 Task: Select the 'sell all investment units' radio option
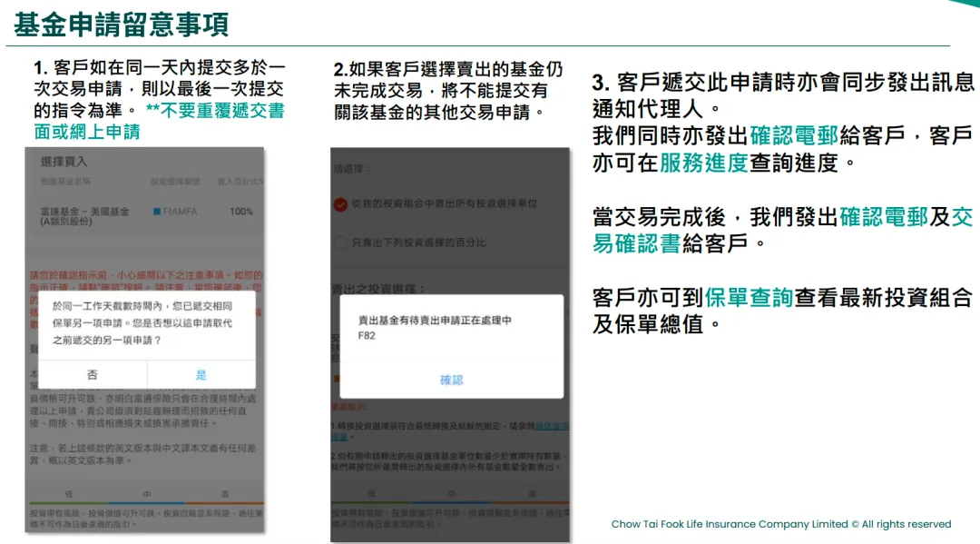340,204
